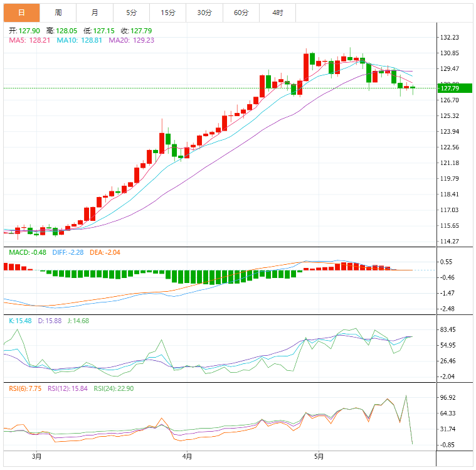Open the 15分 interval tab
476x470 pixels.
(167, 13)
